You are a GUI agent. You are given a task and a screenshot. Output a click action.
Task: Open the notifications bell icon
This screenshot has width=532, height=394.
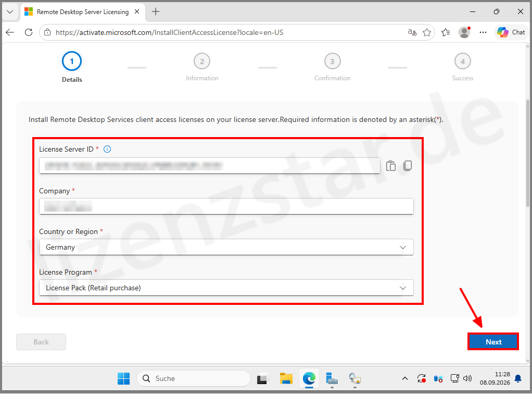tap(518, 378)
